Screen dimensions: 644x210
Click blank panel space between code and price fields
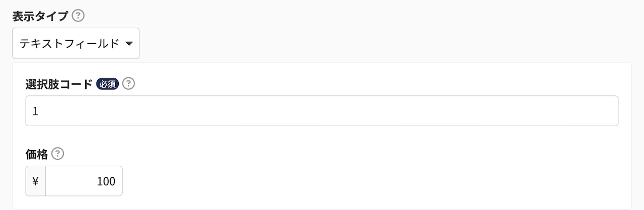pyautogui.click(x=322, y=137)
